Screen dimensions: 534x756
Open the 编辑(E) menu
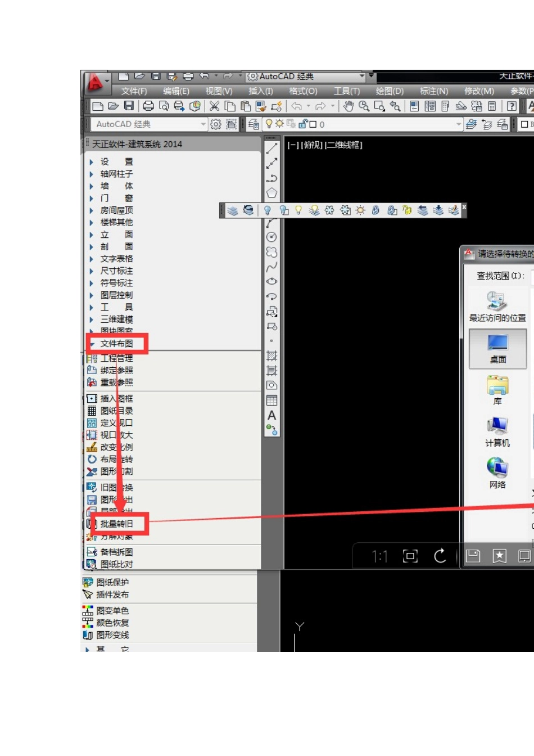pyautogui.click(x=177, y=91)
